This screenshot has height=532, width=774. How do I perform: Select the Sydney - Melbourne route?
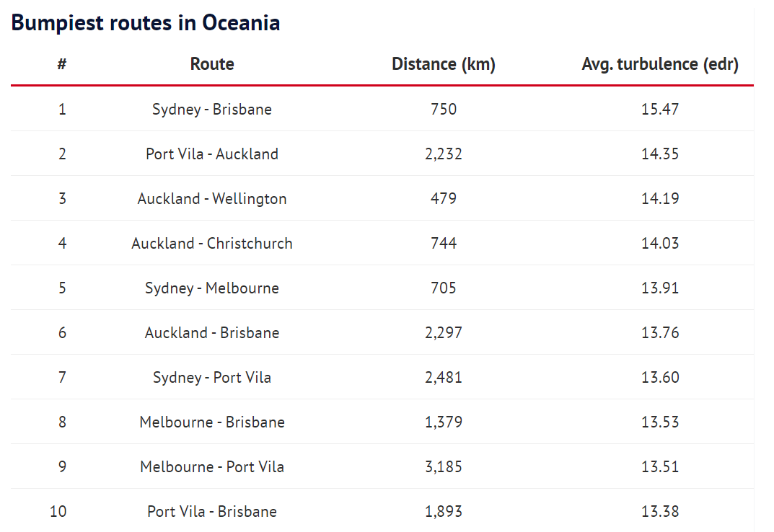[x=212, y=288]
